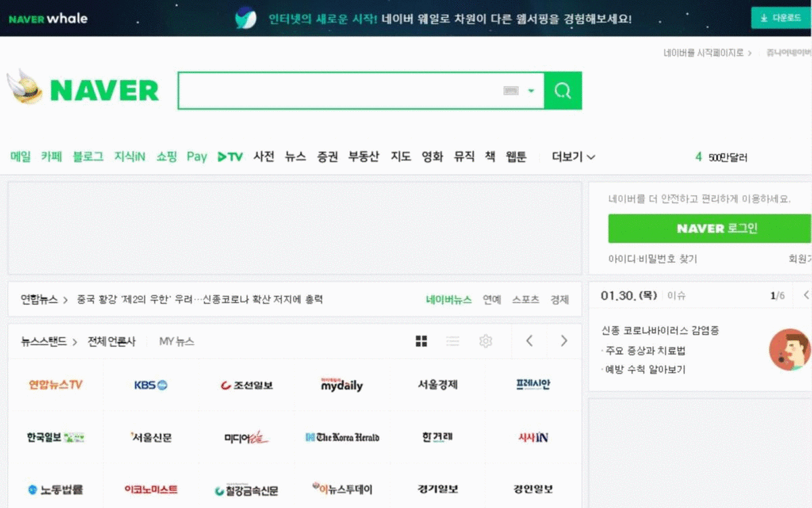This screenshot has width=812, height=508.
Task: Click the green search magnifier button
Action: 563,91
